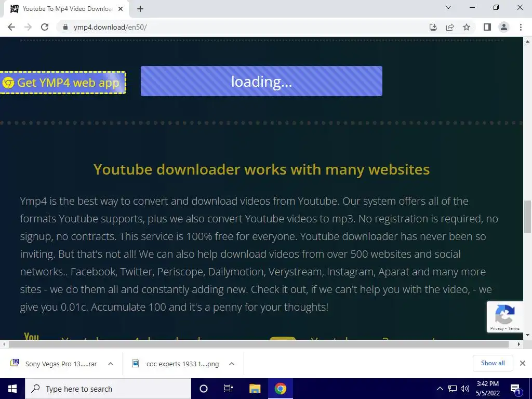Open the notification center icon
The width and height of the screenshot is (532, 399).
pos(515,389)
